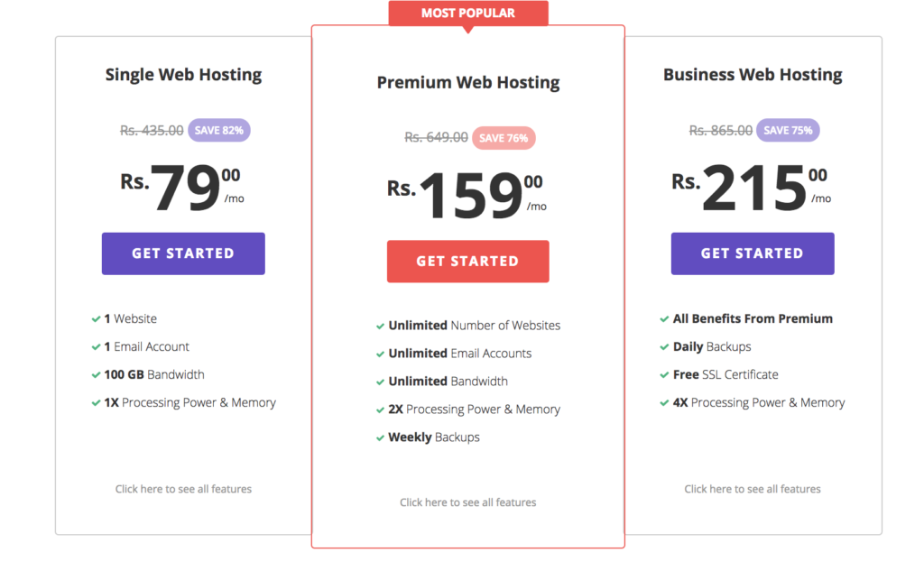Click the pink Save 76% badge

[x=504, y=138]
